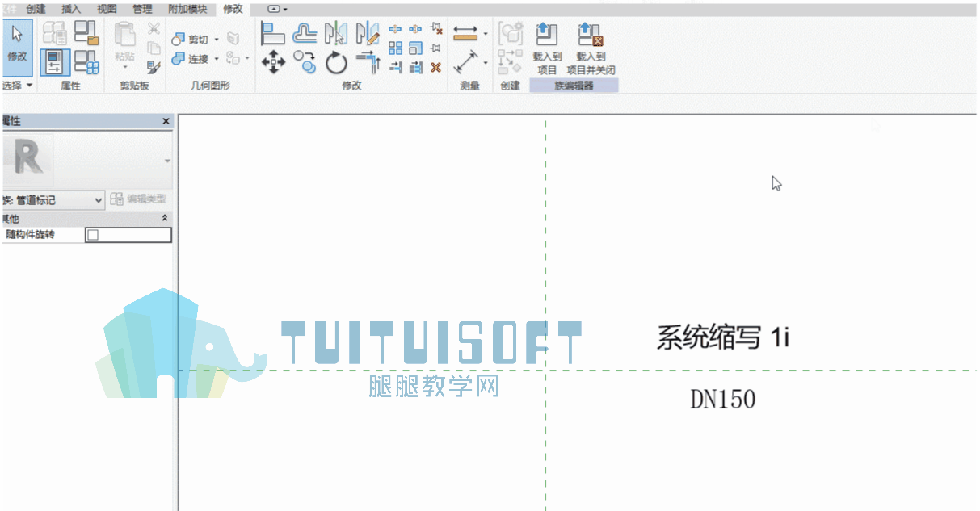Collapse the 其他 properties group

coord(166,219)
